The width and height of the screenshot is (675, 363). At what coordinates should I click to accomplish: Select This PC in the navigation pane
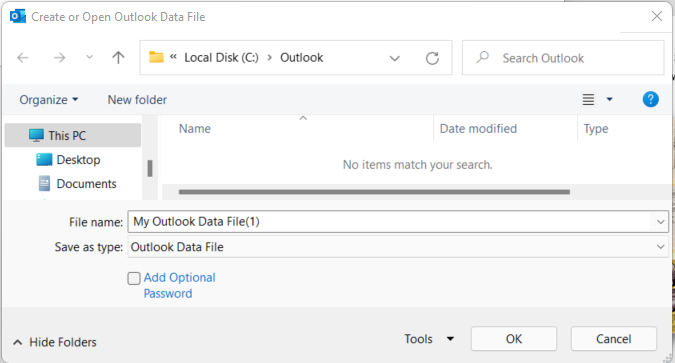73,135
